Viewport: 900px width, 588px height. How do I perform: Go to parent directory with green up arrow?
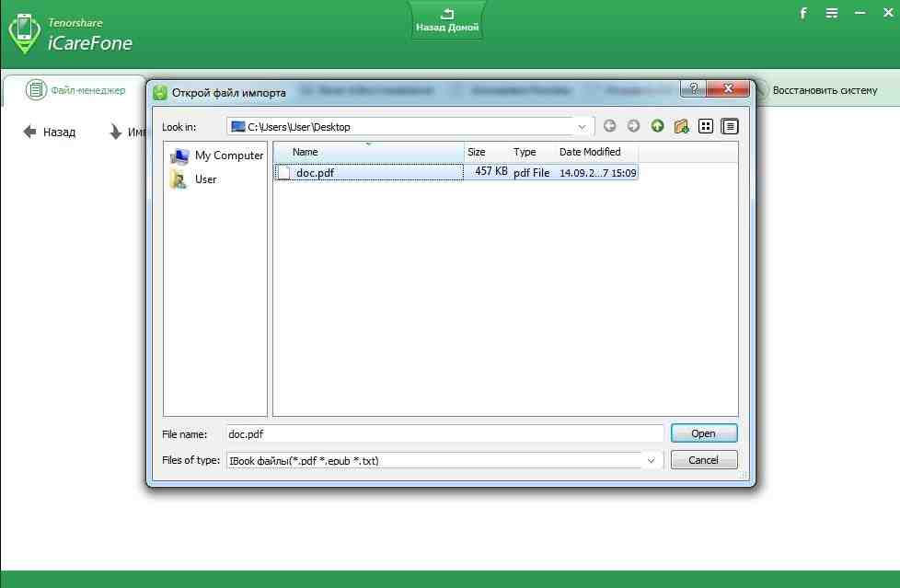(657, 126)
